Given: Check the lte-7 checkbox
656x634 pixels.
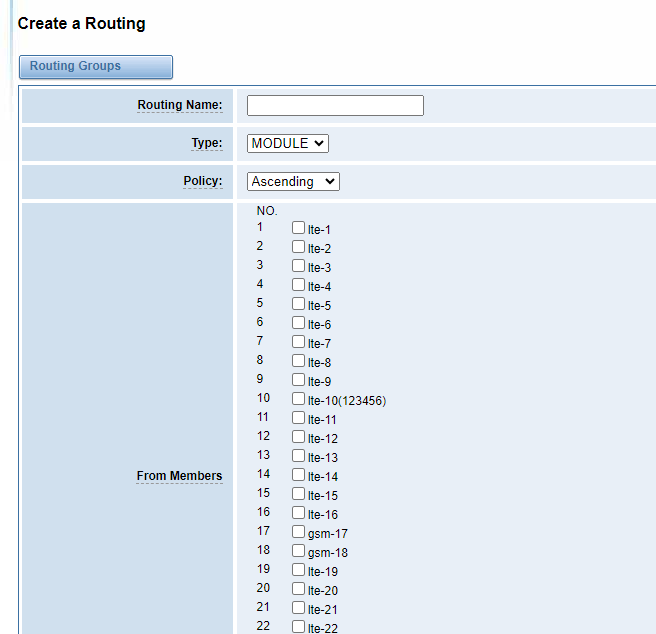Looking at the screenshot, I should coord(298,342).
